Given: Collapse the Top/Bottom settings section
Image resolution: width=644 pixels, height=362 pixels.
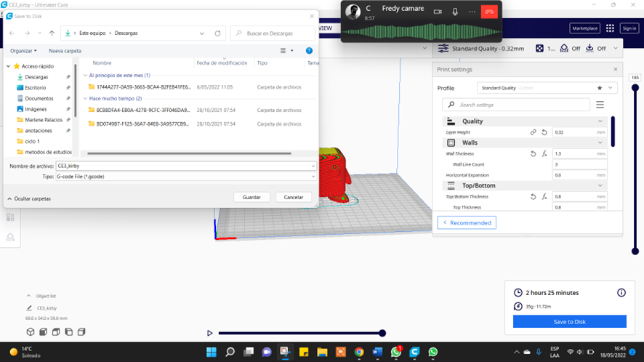Looking at the screenshot, I should [x=600, y=185].
